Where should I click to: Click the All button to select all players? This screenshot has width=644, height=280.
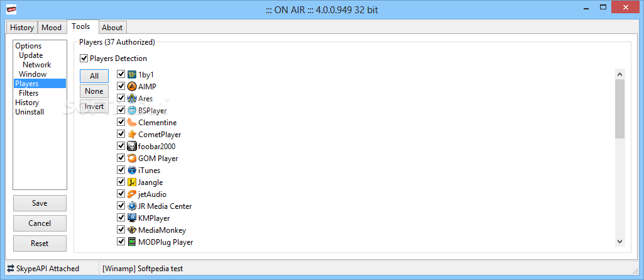pos(94,76)
